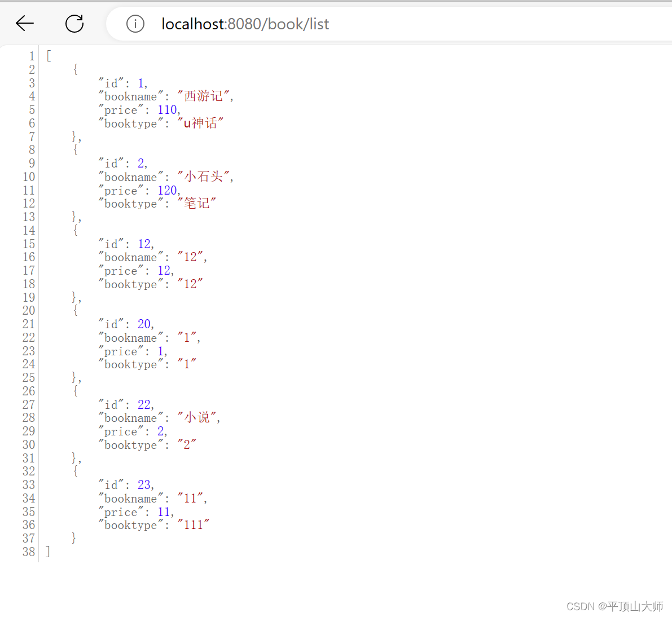672x617 pixels.
Task: Click the closing bracket on the last line
Action: pyautogui.click(x=48, y=552)
